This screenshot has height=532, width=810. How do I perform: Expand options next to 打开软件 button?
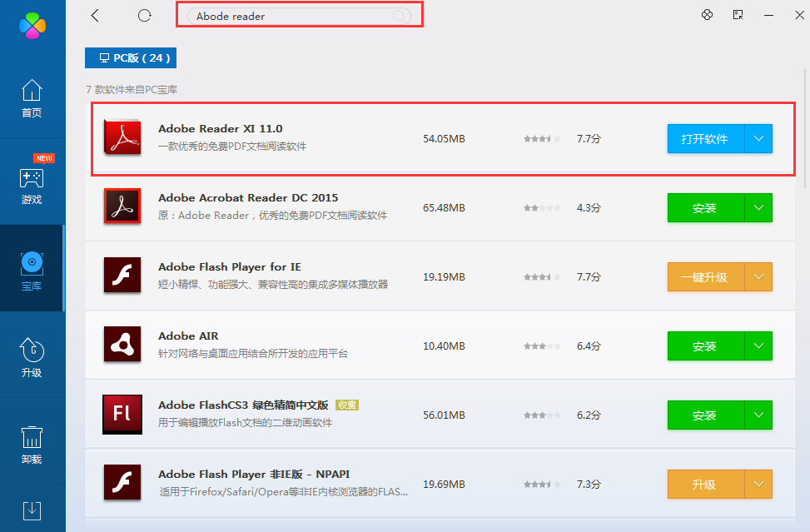point(758,138)
